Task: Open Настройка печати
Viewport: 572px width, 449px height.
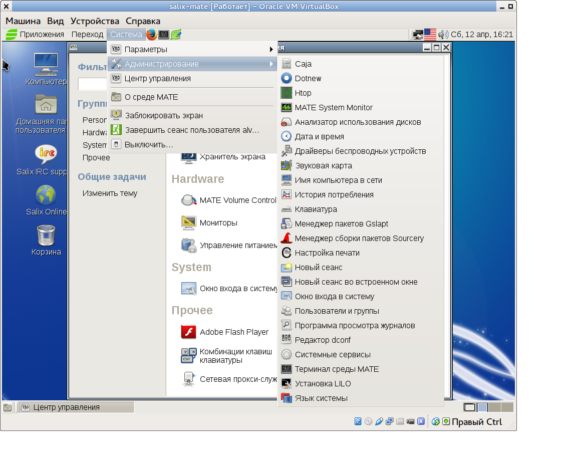Action: click(x=360, y=253)
